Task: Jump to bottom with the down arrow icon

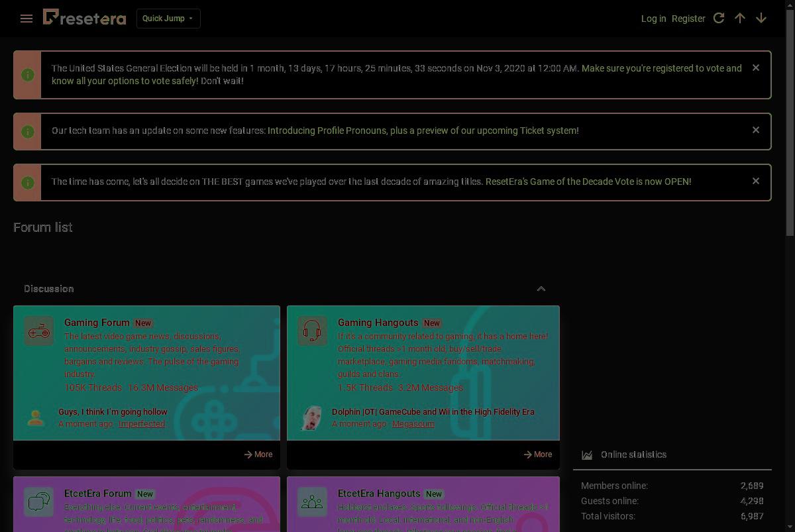Action: coord(761,18)
